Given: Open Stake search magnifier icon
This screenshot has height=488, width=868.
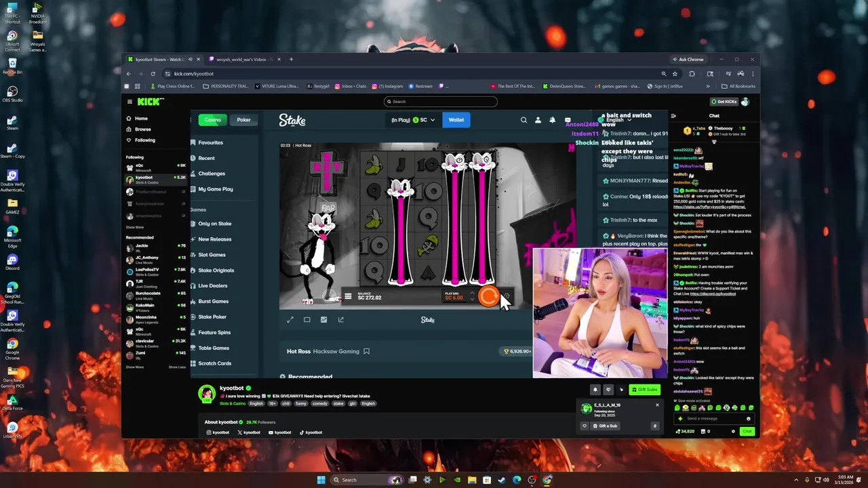Looking at the screenshot, I should 524,120.
